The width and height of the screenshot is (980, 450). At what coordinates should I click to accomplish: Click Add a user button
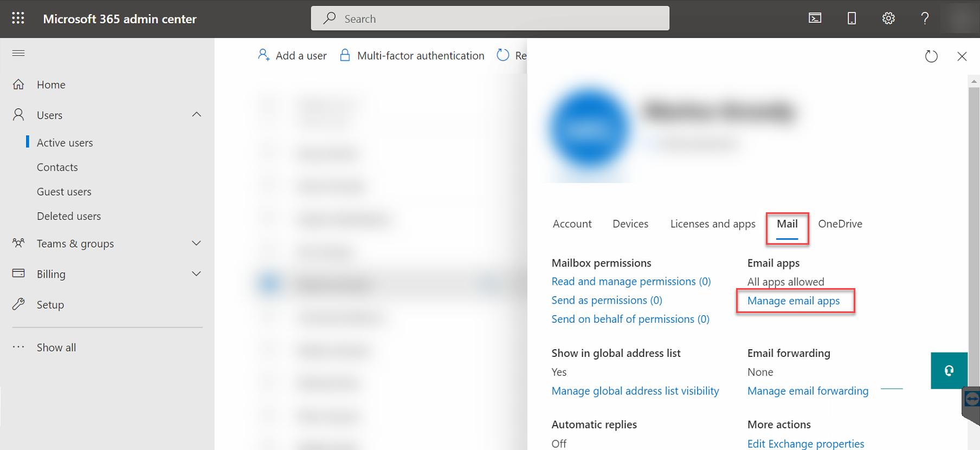(293, 56)
